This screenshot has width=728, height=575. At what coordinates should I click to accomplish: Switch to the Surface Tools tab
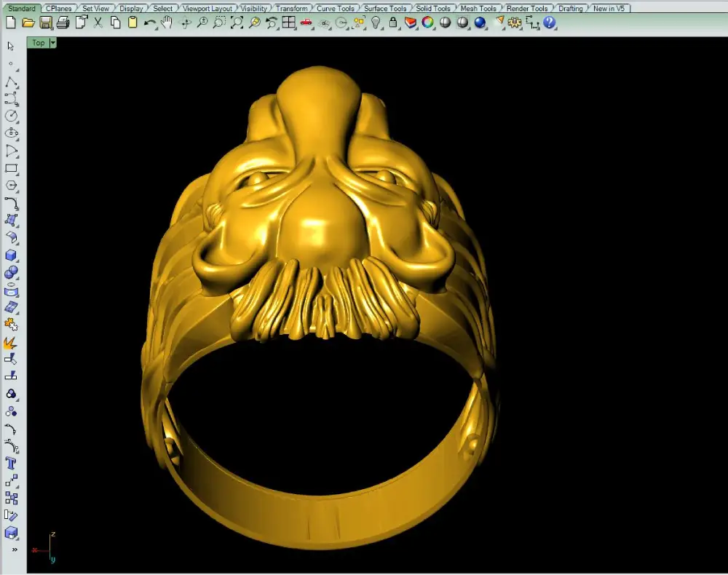(x=385, y=8)
